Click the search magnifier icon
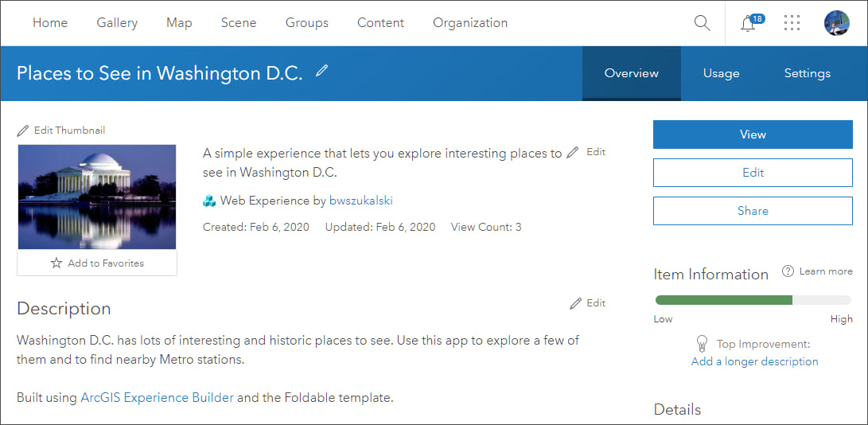The height and width of the screenshot is (425, 868). click(702, 23)
